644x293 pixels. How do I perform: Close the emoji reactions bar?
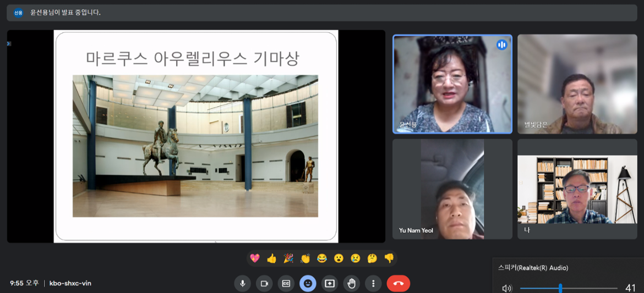tap(308, 284)
